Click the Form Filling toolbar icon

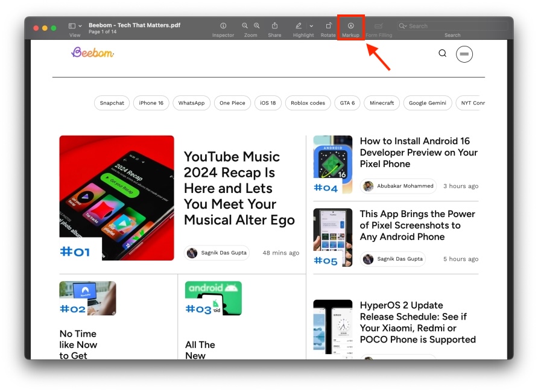[379, 26]
